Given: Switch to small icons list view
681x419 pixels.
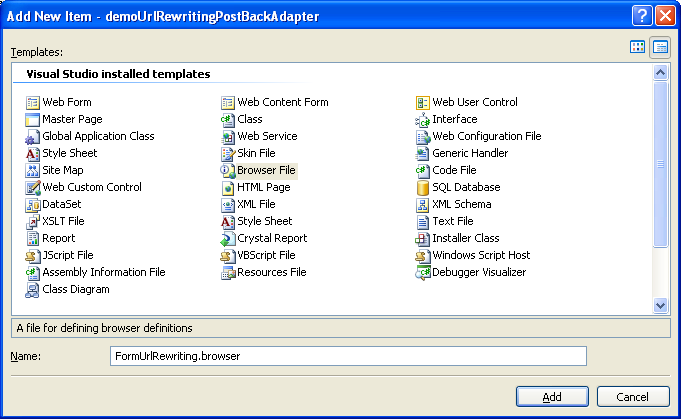Looking at the screenshot, I should pyautogui.click(x=660, y=47).
